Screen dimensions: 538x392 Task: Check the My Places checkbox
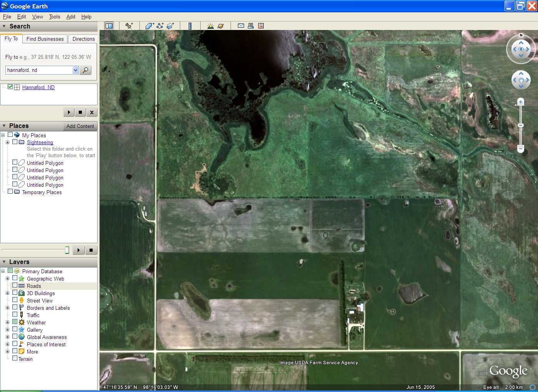click(10, 135)
